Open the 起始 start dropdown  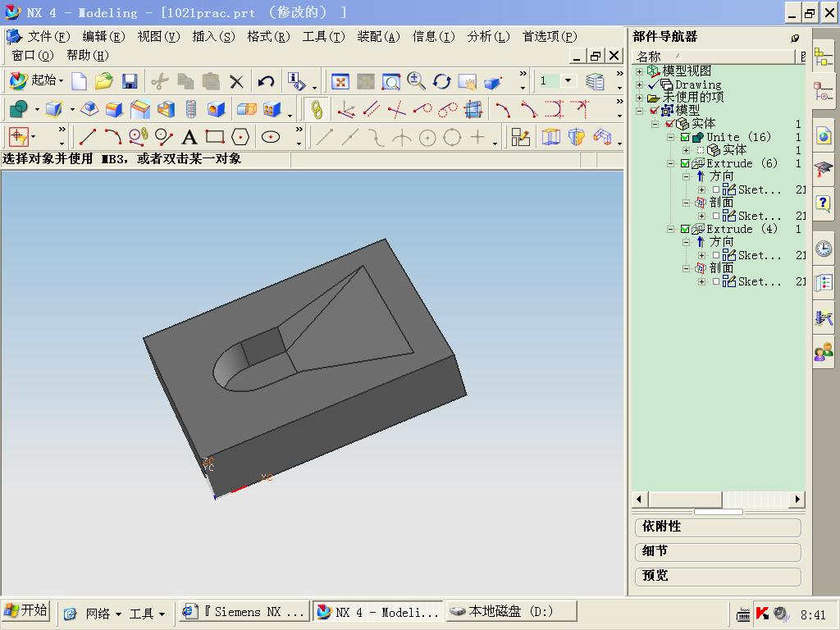pyautogui.click(x=37, y=81)
